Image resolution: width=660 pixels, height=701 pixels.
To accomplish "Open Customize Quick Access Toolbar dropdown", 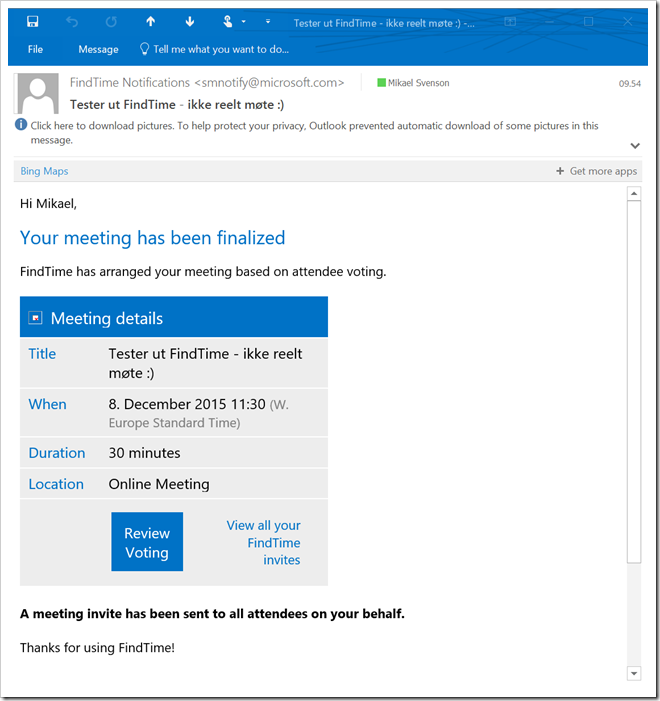I will pos(268,21).
